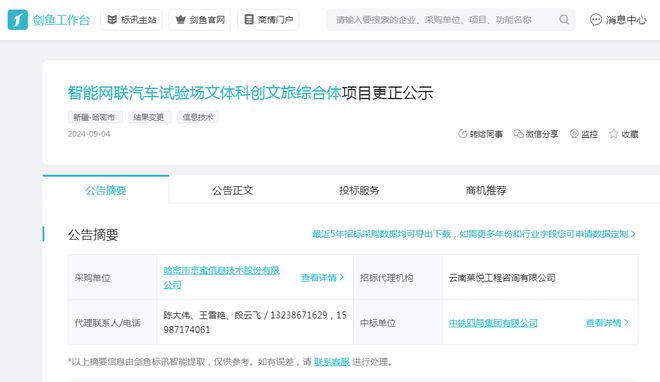The width and height of the screenshot is (660, 382).
Task: Click the 中标单位 label cell
Action: [398, 323]
